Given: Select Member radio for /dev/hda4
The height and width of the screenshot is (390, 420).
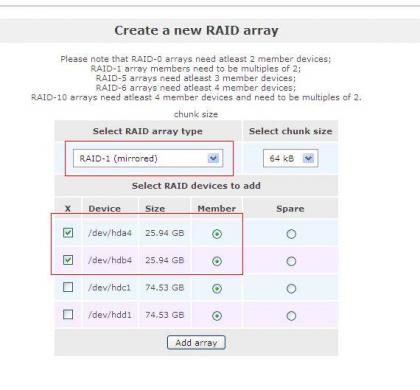Looking at the screenshot, I should pyautogui.click(x=217, y=234).
